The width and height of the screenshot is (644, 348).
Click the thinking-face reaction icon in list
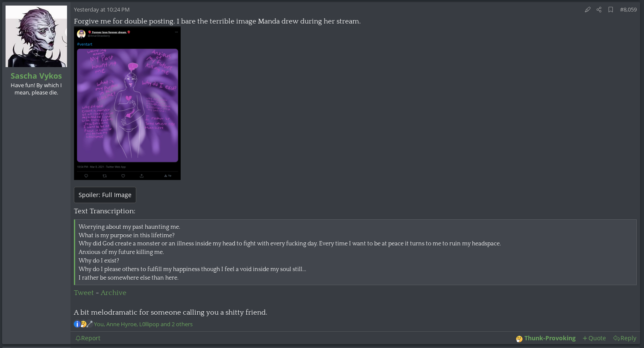click(x=83, y=324)
